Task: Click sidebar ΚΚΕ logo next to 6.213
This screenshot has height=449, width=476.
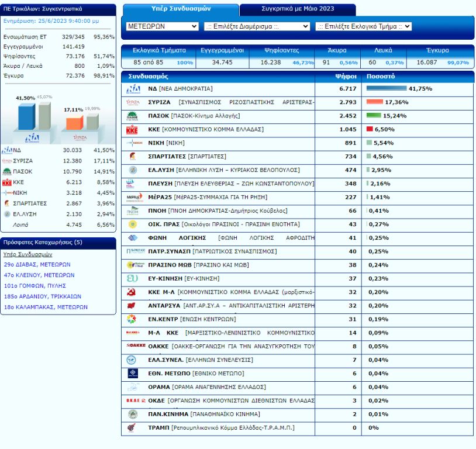Action: pyautogui.click(x=6, y=182)
